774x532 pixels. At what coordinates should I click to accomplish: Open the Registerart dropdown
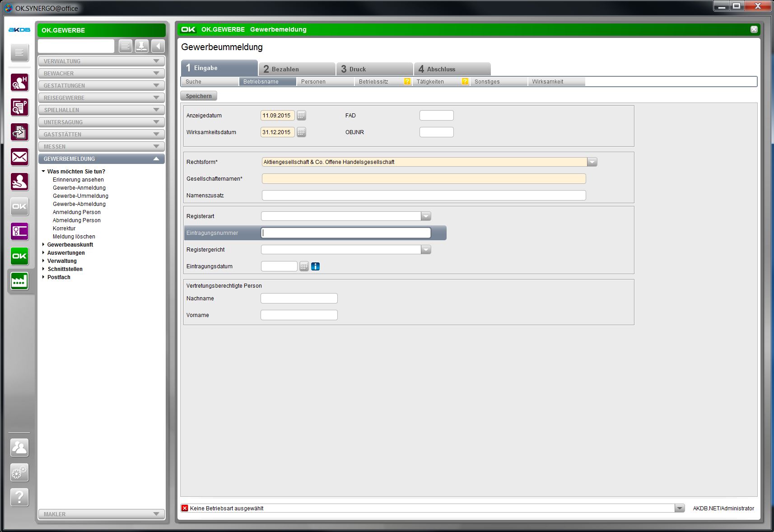click(426, 216)
